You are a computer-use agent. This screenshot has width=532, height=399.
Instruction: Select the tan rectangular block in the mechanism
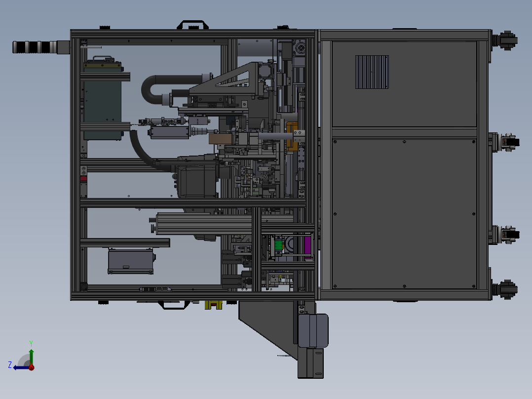pos(220,139)
